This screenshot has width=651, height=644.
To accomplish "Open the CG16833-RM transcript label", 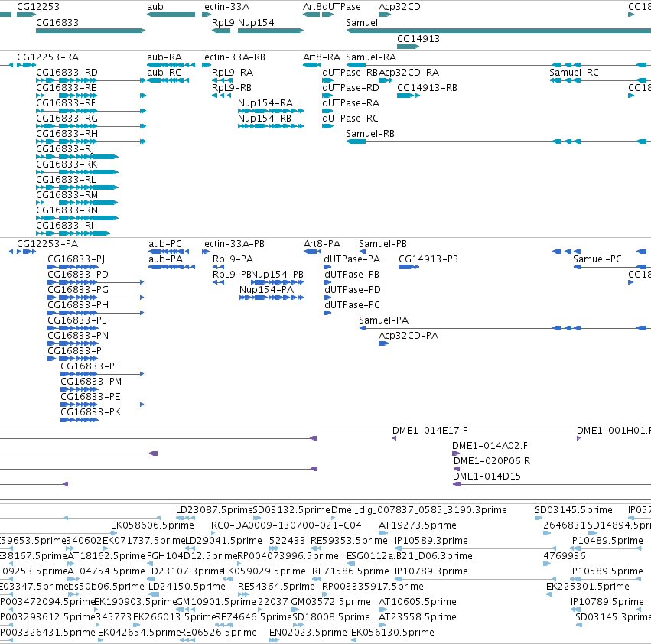I will [x=67, y=195].
